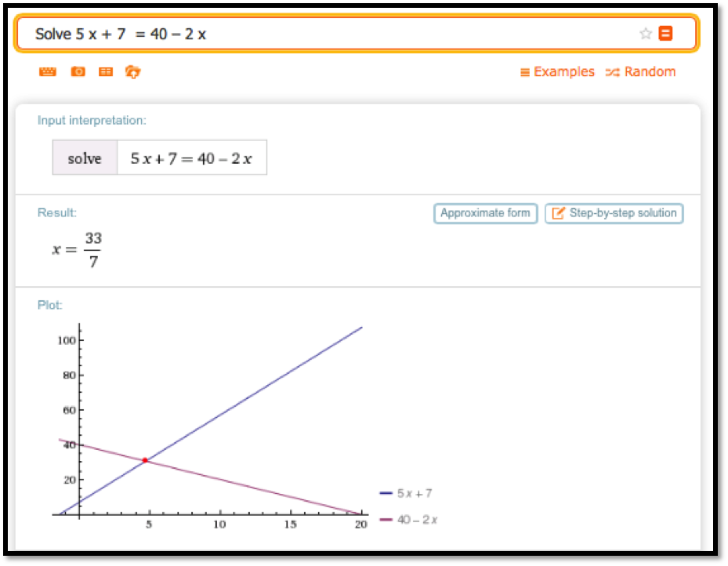Click the "solve" cell in input interpretation
This screenshot has width=728, height=566.
(85, 158)
